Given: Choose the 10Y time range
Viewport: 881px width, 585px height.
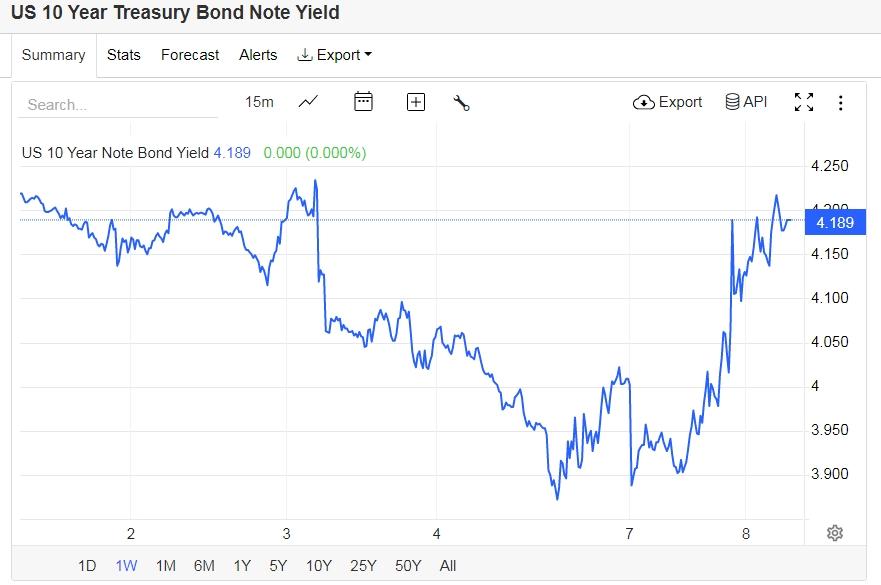Looking at the screenshot, I should [318, 566].
